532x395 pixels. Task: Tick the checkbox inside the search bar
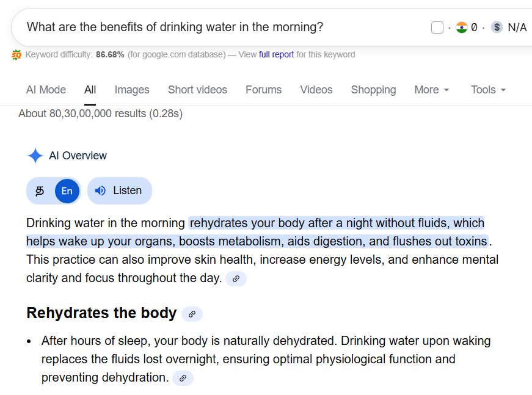pos(437,27)
